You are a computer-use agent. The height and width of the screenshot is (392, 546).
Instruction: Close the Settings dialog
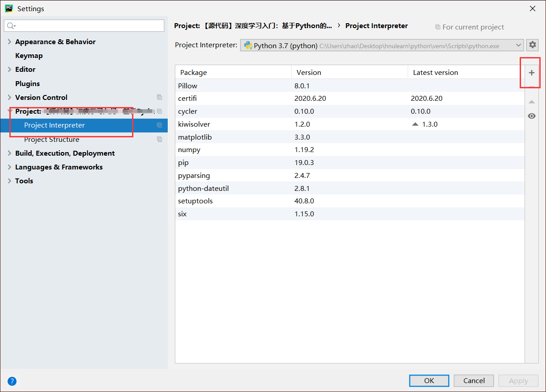tap(533, 8)
